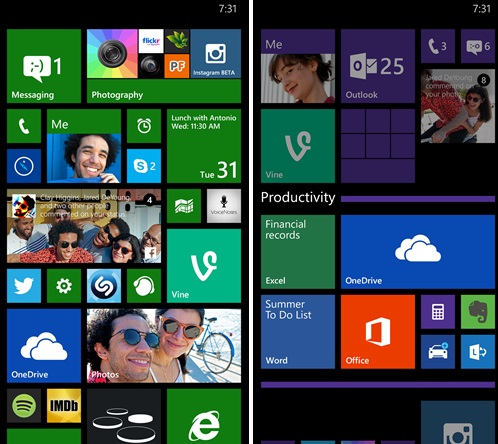
Task: Open the Me tile on left screen
Action: [x=84, y=146]
